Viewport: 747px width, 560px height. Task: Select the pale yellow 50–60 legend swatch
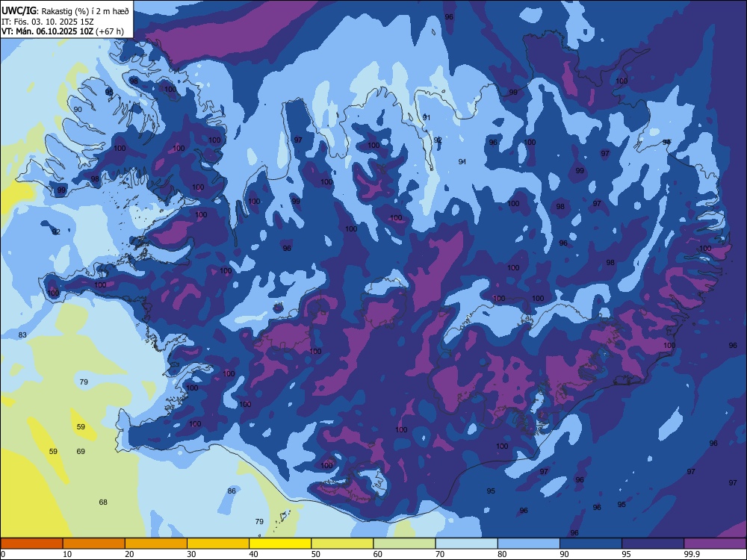coord(343,544)
